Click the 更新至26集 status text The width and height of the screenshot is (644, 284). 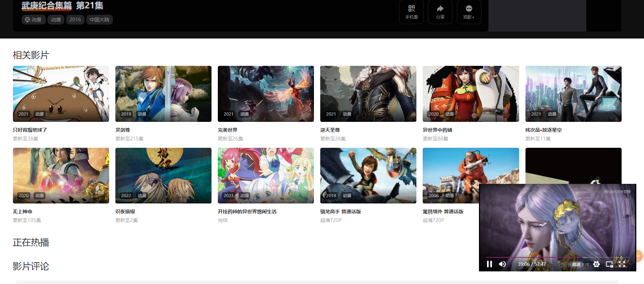[230, 139]
